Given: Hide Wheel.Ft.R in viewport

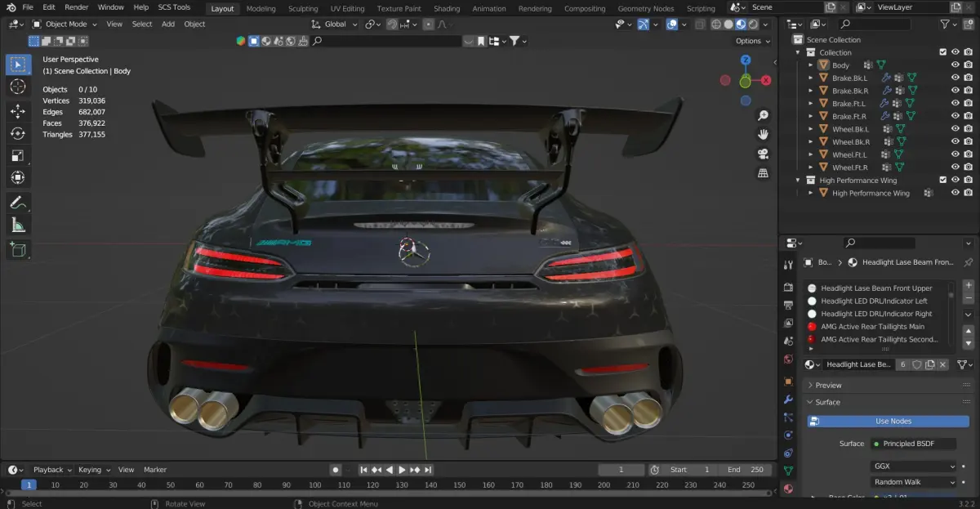Looking at the screenshot, I should (x=955, y=167).
